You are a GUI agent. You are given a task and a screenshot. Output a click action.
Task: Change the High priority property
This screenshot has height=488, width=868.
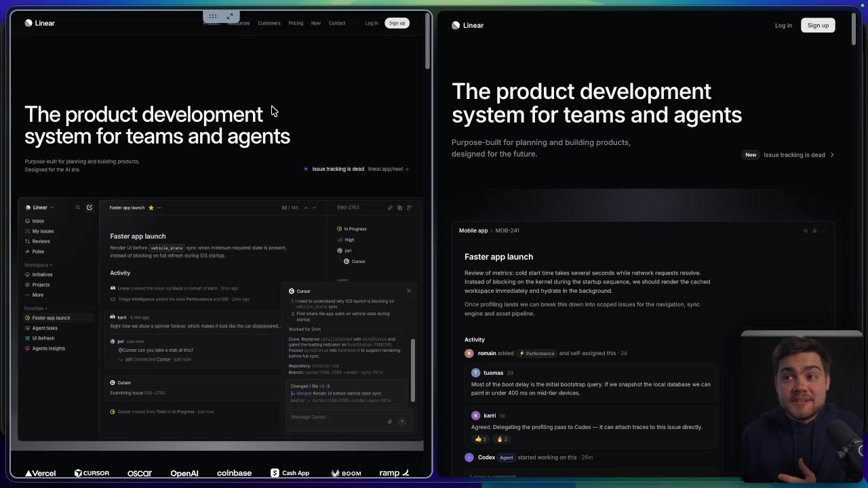345,240
